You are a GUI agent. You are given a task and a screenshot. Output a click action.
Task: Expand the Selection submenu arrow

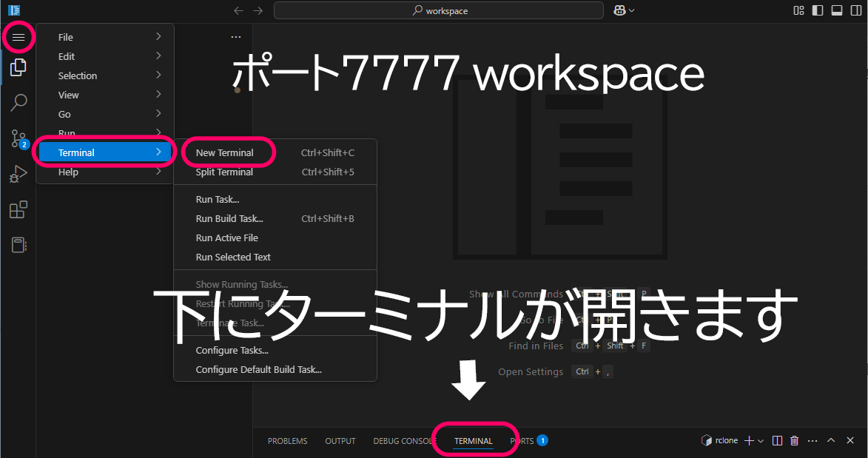point(158,75)
